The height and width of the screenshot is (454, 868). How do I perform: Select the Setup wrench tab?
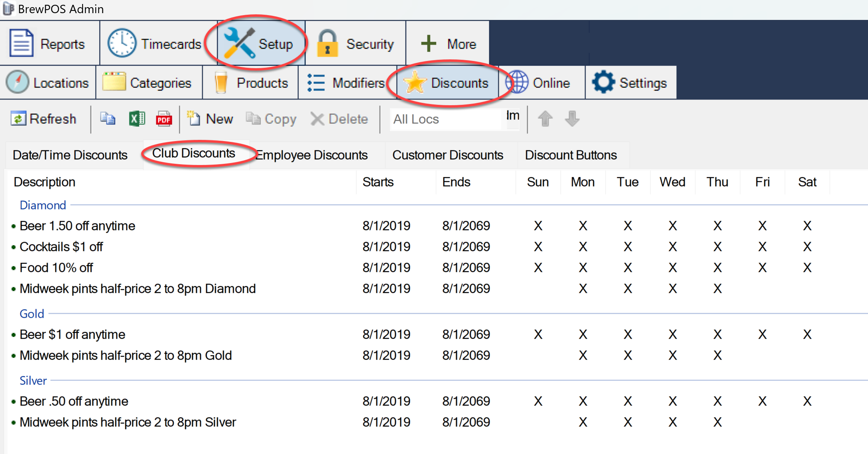click(x=261, y=43)
